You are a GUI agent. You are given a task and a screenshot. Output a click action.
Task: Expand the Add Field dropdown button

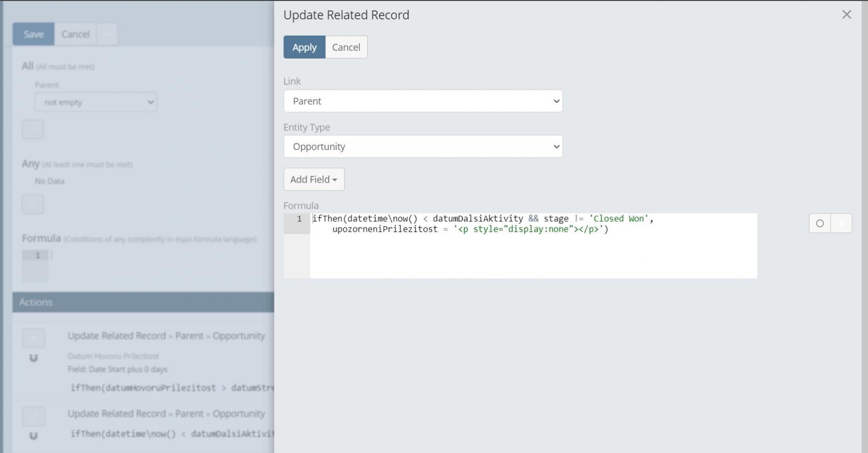pos(314,179)
